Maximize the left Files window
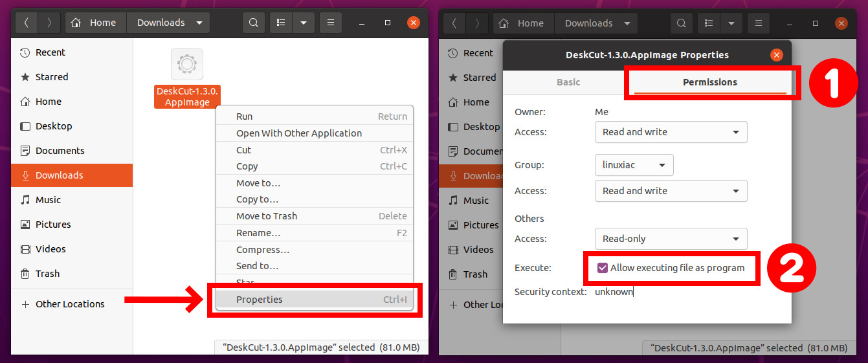Screen dimensions: 868x363 (x=388, y=23)
